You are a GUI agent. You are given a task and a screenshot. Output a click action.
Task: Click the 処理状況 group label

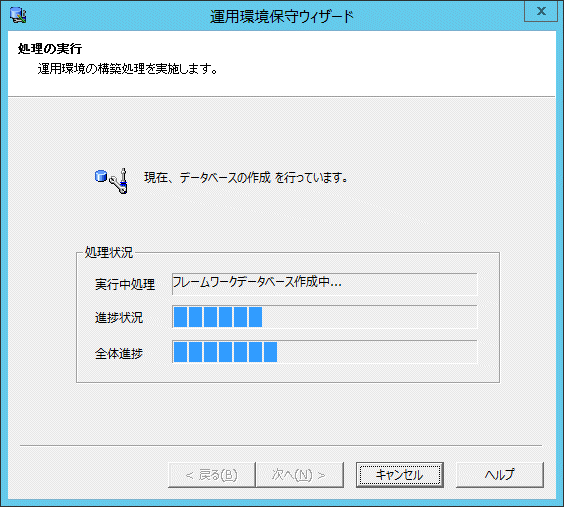pyautogui.click(x=109, y=252)
